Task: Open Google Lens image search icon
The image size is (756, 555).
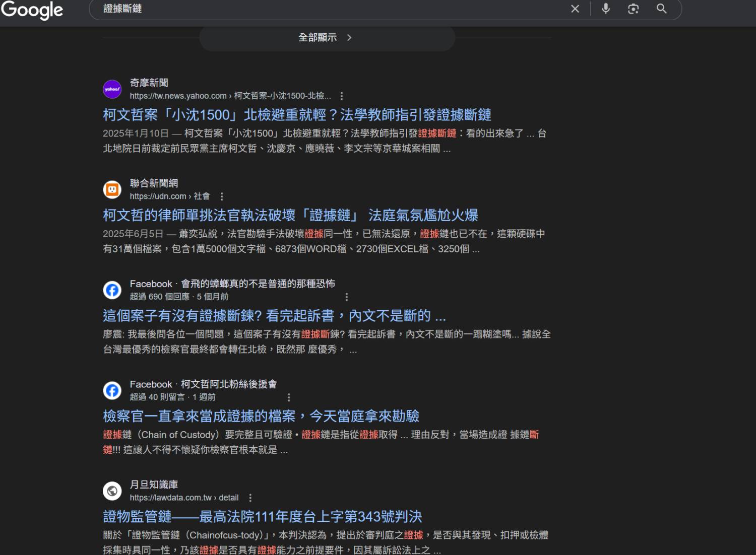Action: [x=634, y=9]
